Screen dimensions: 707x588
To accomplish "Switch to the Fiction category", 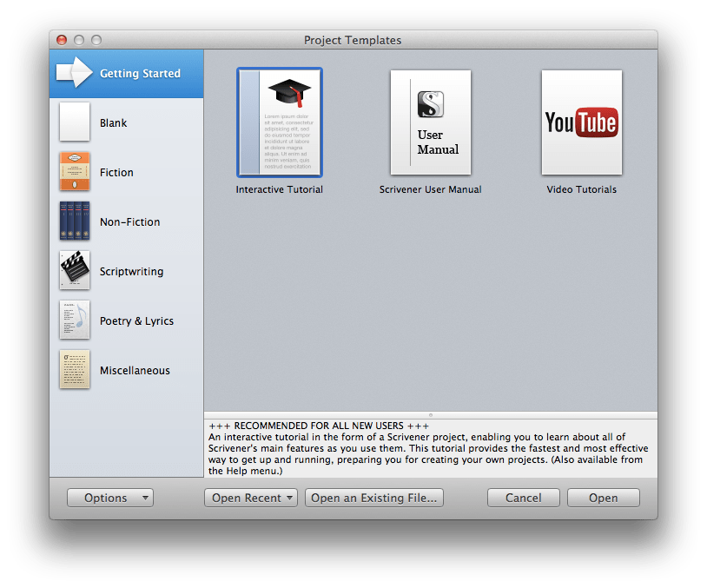I will 116,172.
